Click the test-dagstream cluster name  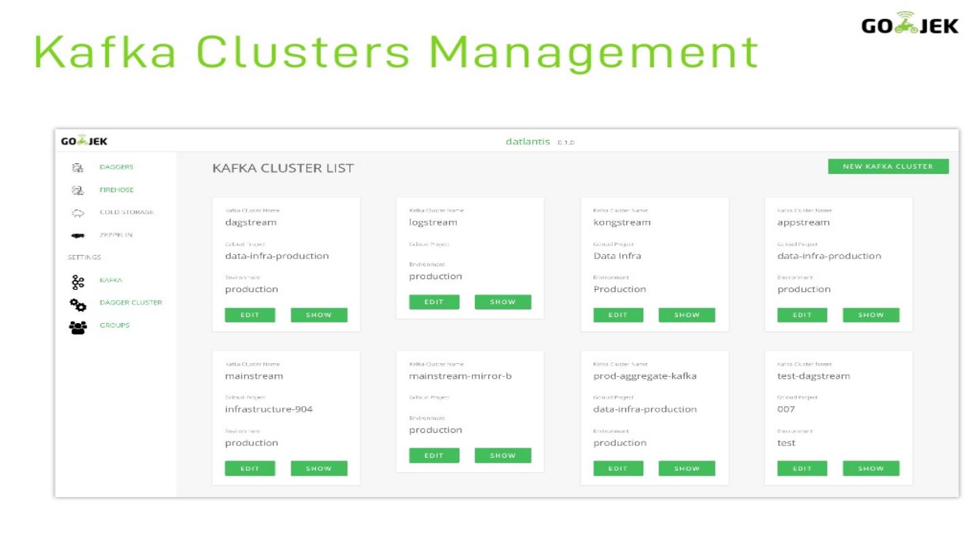tap(814, 376)
